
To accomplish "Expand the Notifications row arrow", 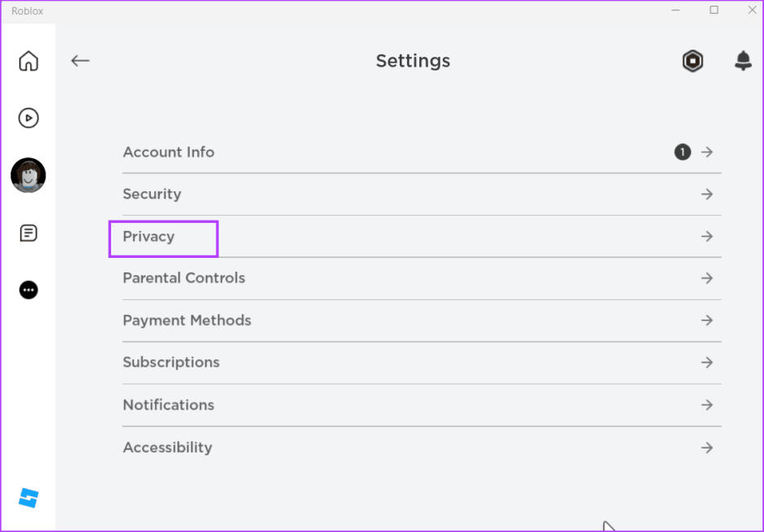I will point(707,405).
